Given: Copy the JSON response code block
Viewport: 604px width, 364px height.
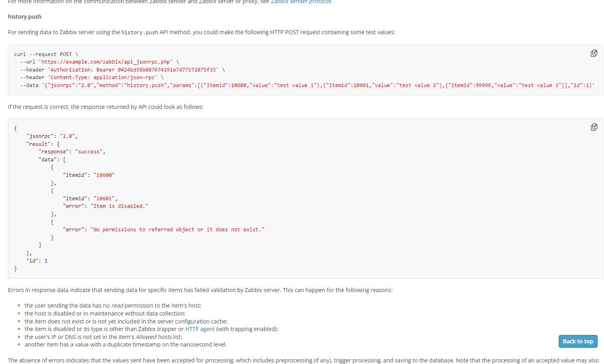Looking at the screenshot, I should pos(594,127).
